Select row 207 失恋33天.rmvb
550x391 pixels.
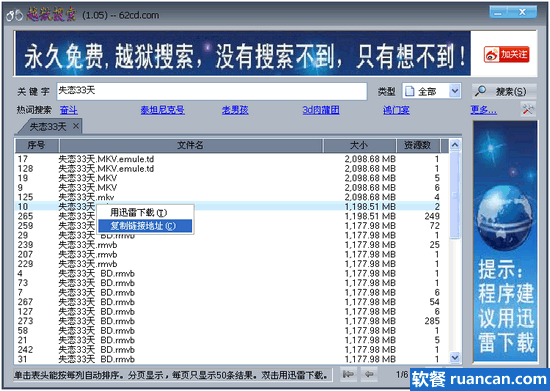(232, 254)
